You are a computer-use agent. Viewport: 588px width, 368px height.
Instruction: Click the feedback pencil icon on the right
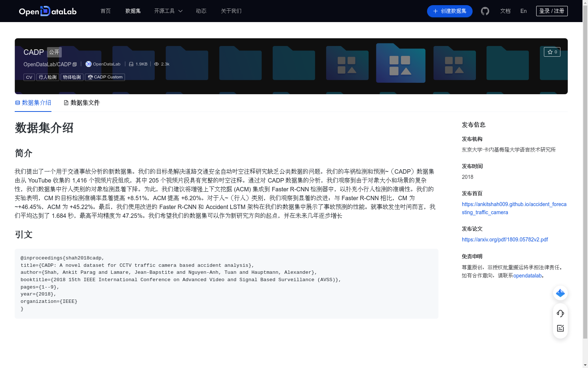(x=560, y=328)
